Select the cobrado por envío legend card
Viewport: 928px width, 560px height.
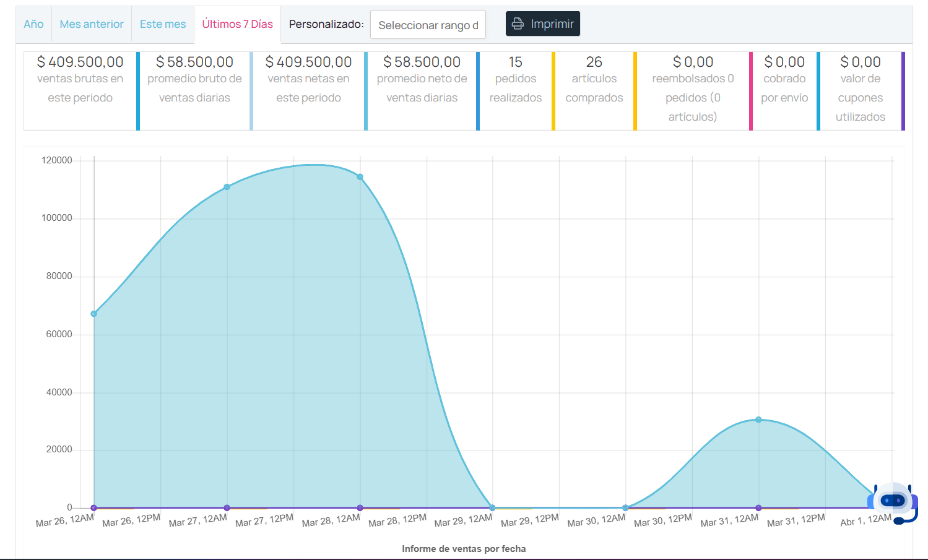(x=784, y=90)
